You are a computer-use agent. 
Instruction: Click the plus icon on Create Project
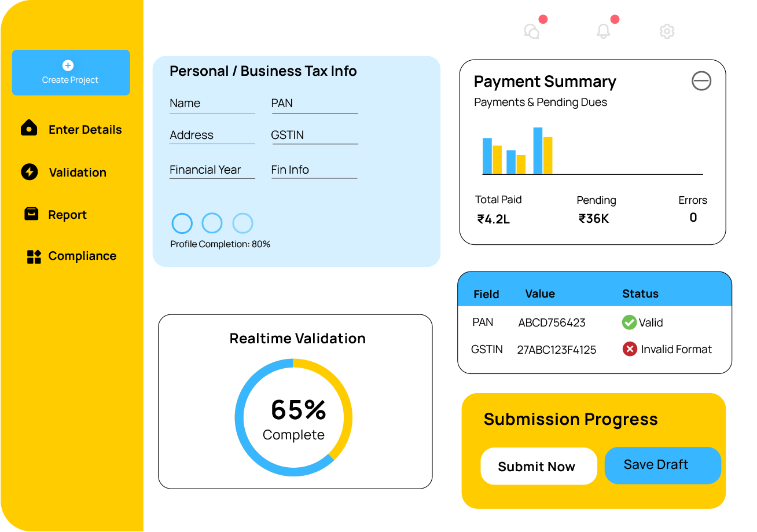(x=68, y=65)
